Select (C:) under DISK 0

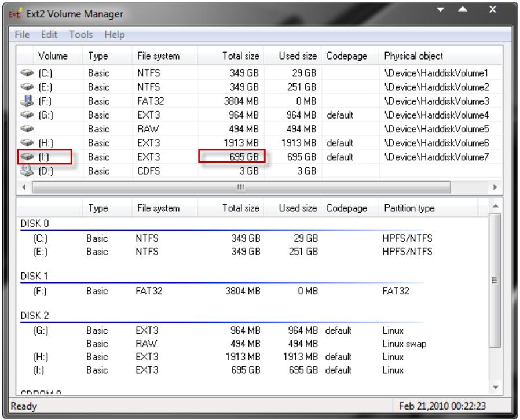point(41,238)
